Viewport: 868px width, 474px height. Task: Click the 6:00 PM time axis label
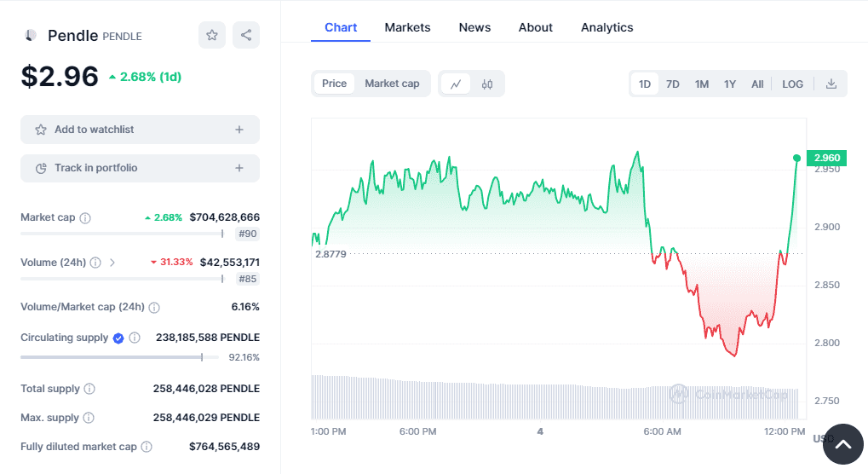coord(418,431)
